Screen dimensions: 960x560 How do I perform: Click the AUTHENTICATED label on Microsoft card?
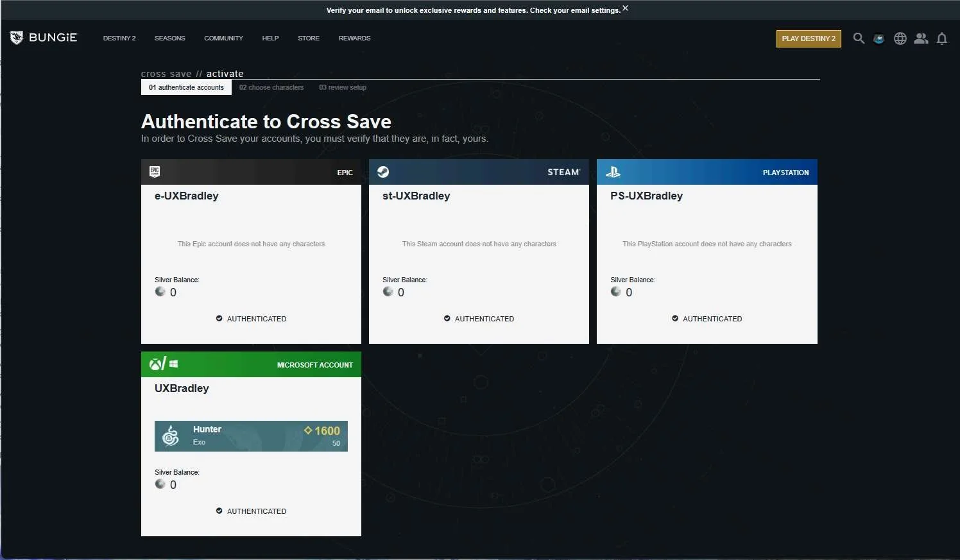point(257,511)
